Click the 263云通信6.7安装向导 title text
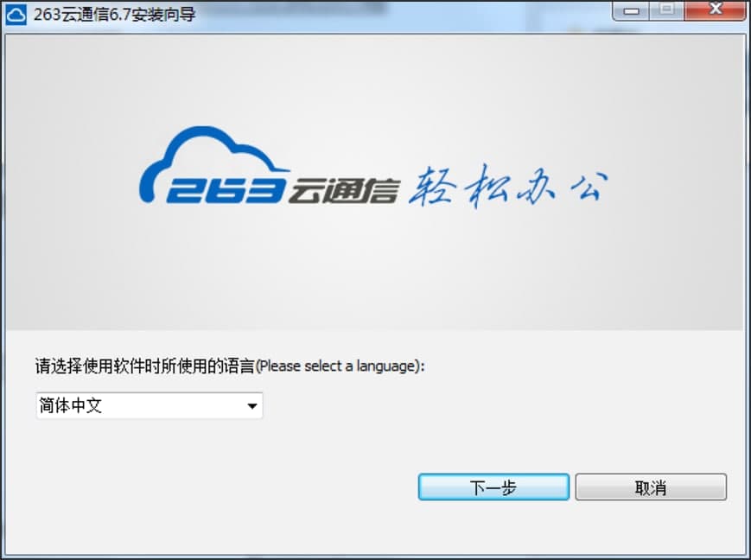The image size is (751, 560). 114,15
